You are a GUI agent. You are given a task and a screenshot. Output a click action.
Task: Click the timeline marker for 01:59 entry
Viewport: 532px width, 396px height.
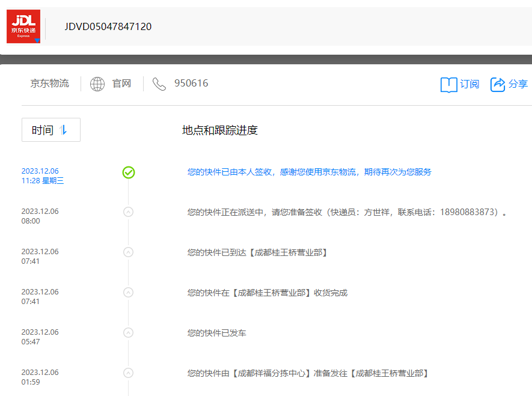[x=128, y=373]
